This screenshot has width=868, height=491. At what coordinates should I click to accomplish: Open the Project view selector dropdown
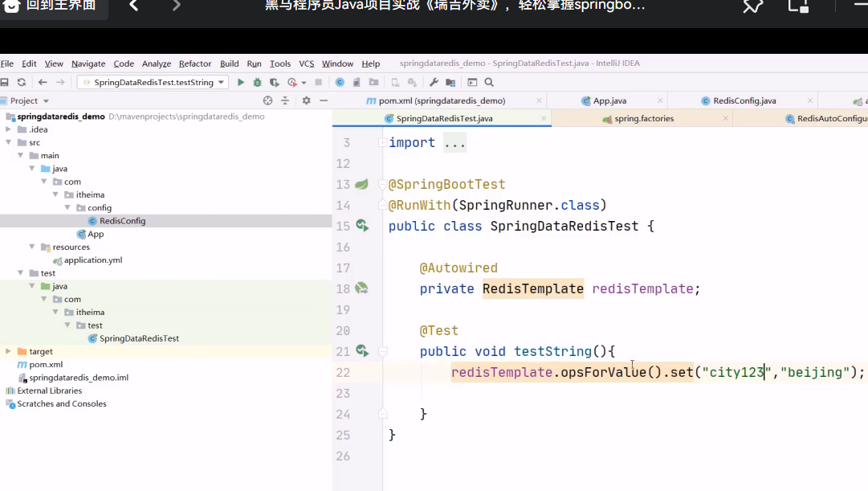click(46, 101)
